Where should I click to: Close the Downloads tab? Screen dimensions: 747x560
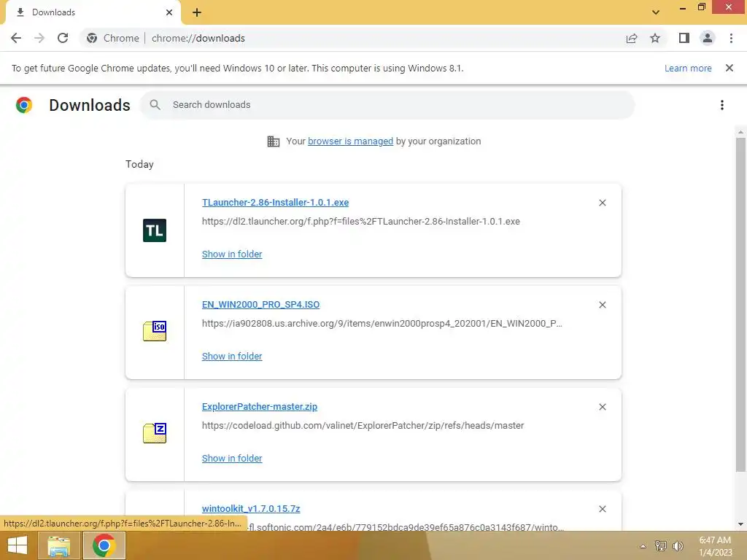click(169, 12)
